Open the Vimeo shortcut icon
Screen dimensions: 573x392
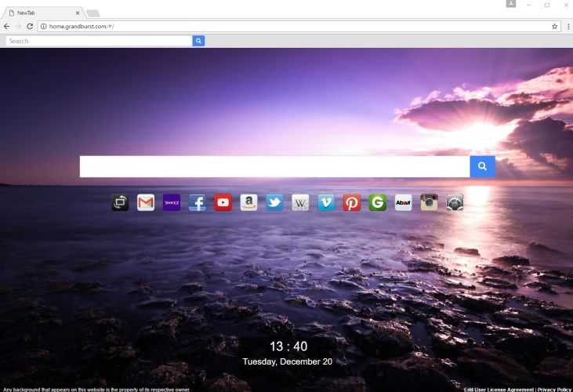326,202
